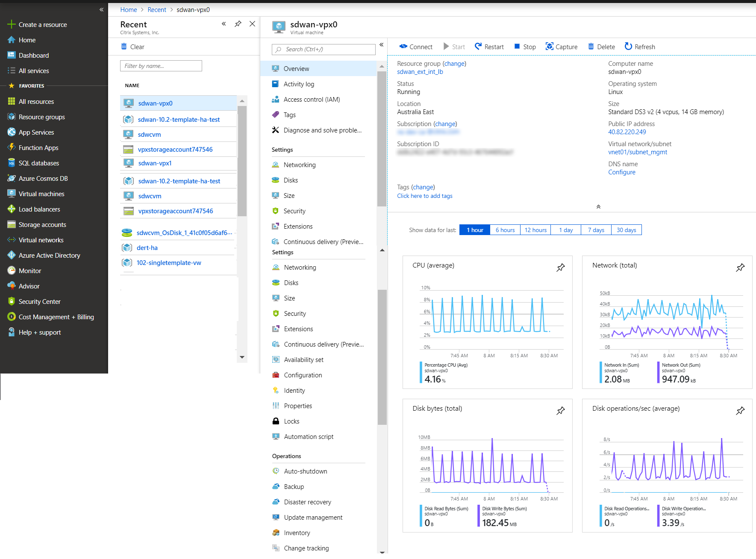Click here to add tags
Image resolution: width=756 pixels, height=559 pixels.
click(x=425, y=196)
